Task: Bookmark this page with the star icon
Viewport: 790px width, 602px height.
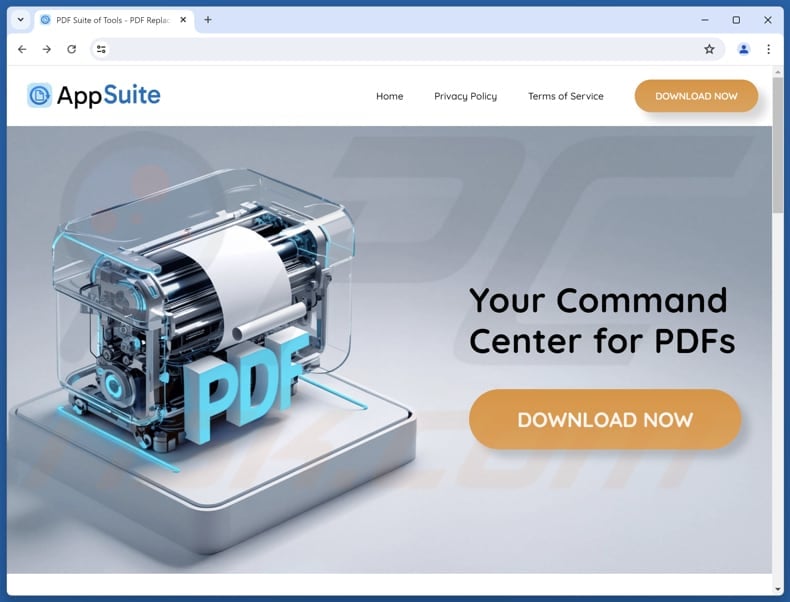Action: (x=709, y=49)
